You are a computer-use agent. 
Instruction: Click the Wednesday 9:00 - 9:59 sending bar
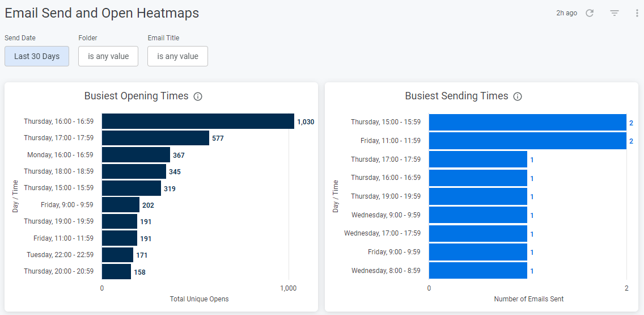click(478, 215)
